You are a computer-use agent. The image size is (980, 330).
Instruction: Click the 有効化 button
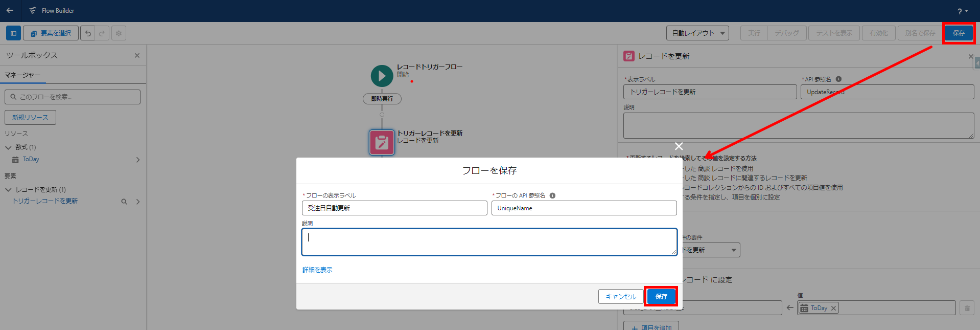pyautogui.click(x=879, y=33)
